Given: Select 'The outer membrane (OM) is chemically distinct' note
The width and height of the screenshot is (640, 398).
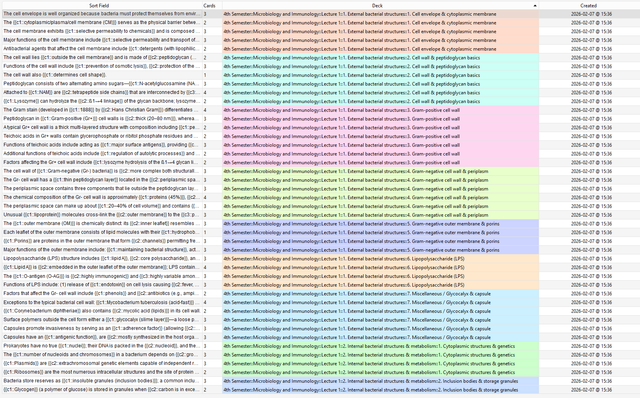Looking at the screenshot, I should [x=320, y=224].
